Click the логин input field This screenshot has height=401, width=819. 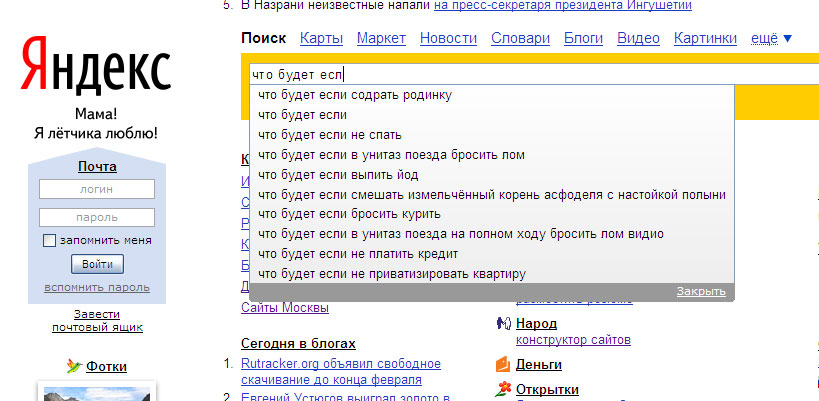point(97,189)
